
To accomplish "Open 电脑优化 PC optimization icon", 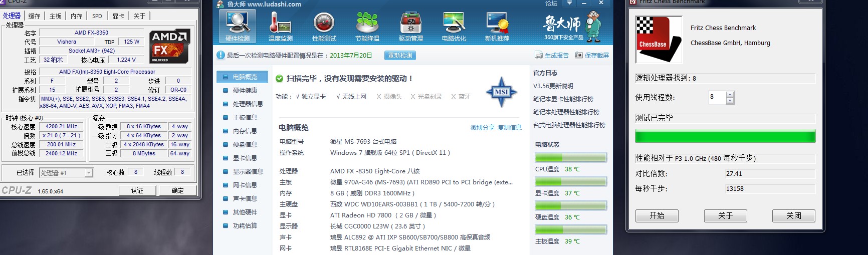I will pyautogui.click(x=454, y=26).
